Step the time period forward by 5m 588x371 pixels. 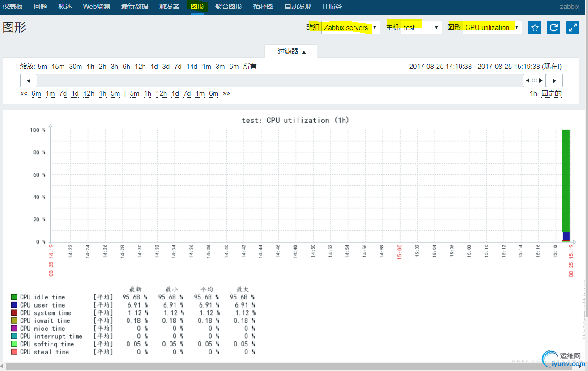click(x=135, y=93)
